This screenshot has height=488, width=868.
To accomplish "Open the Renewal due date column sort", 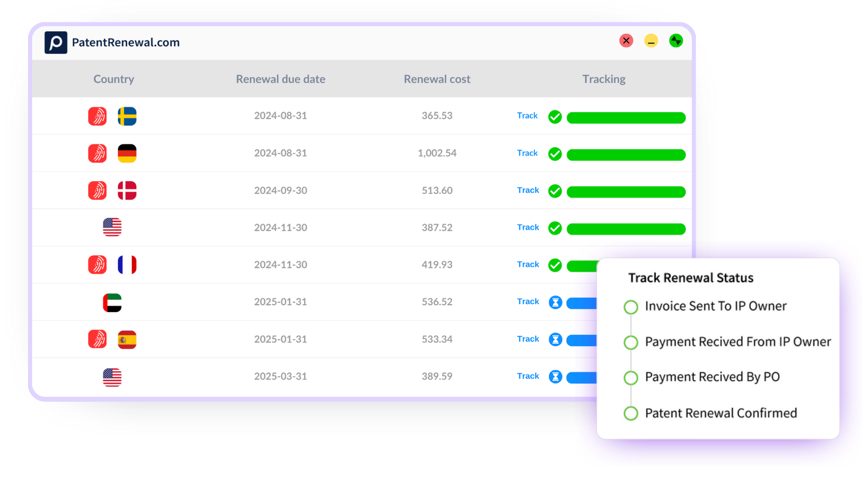I will [x=280, y=79].
